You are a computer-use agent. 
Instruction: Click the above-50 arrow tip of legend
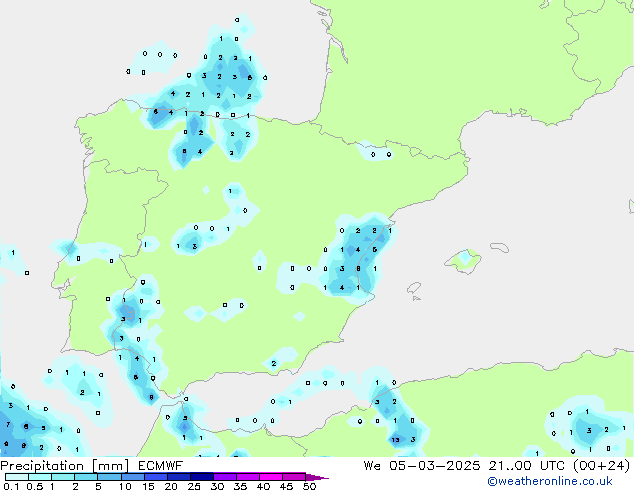pos(317,477)
